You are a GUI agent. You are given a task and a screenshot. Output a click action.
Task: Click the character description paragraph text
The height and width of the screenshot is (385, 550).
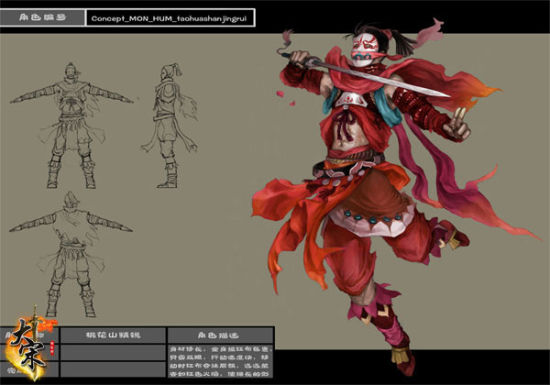coord(220,361)
